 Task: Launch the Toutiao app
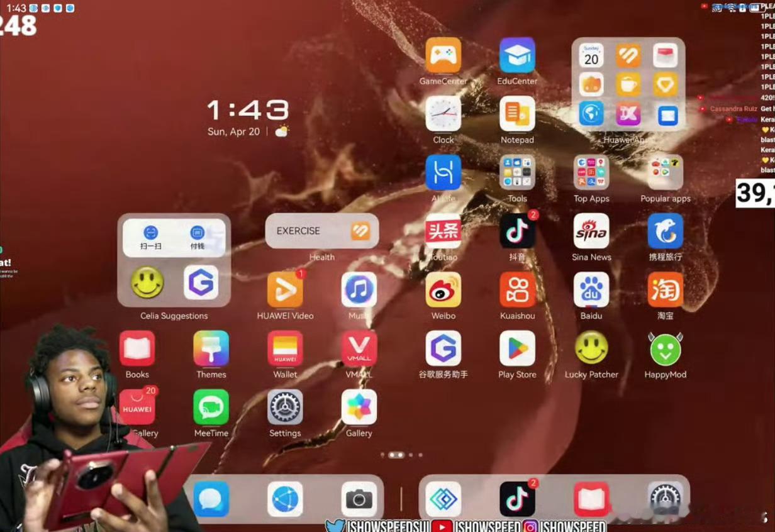coord(443,231)
